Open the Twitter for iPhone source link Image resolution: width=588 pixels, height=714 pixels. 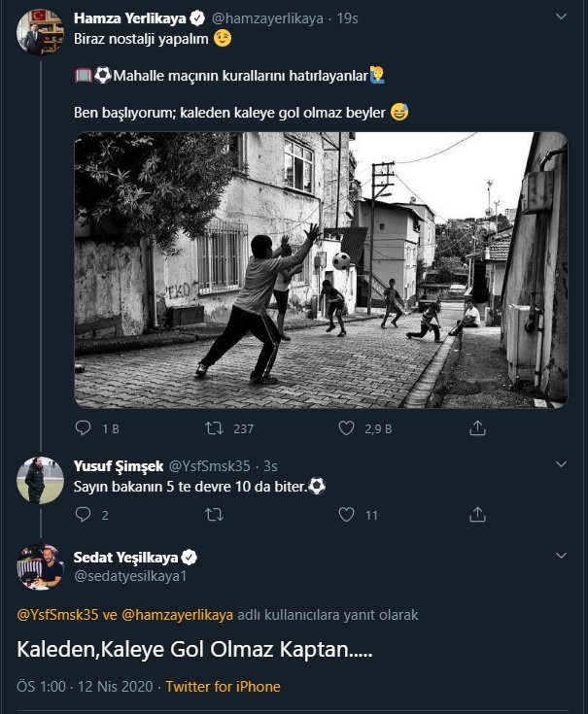(x=223, y=687)
